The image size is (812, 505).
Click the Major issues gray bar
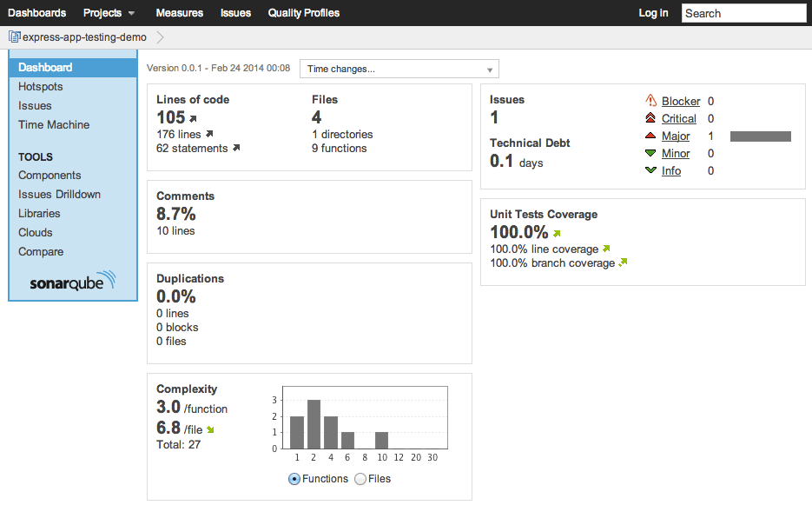point(760,136)
